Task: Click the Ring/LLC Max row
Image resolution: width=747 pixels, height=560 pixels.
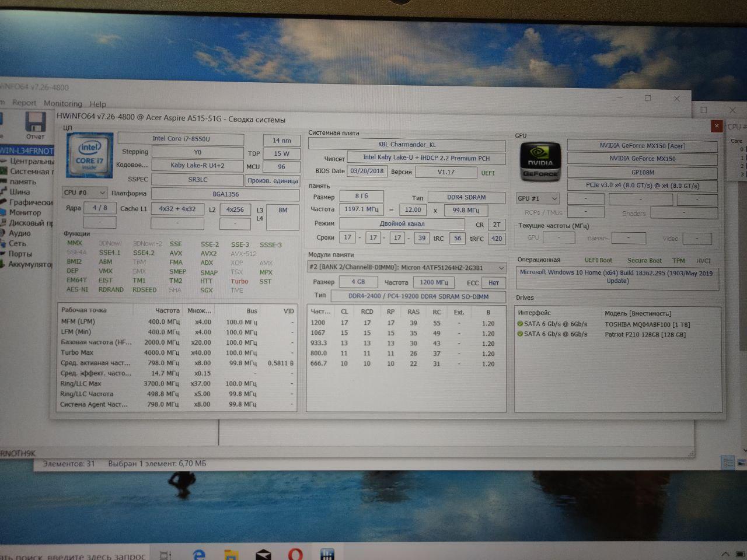Action: [x=177, y=383]
